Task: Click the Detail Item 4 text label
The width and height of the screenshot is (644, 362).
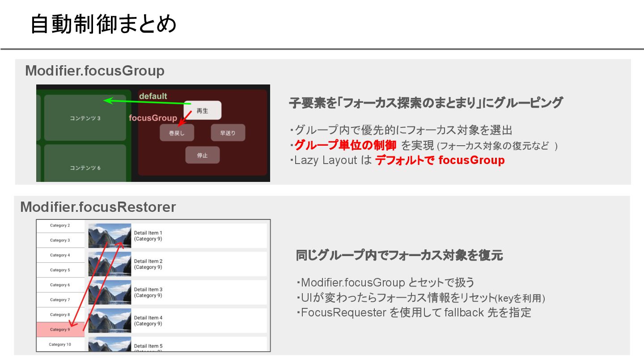Action: (x=148, y=321)
